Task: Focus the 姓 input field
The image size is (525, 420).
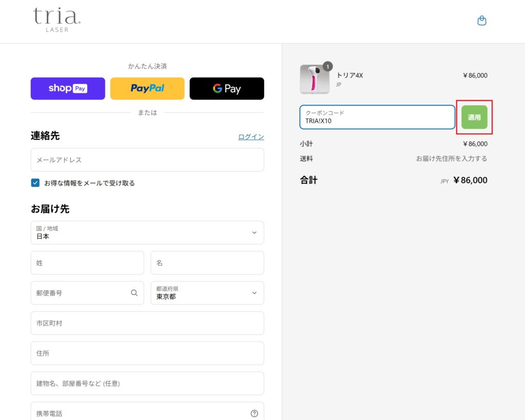Action: coord(87,263)
